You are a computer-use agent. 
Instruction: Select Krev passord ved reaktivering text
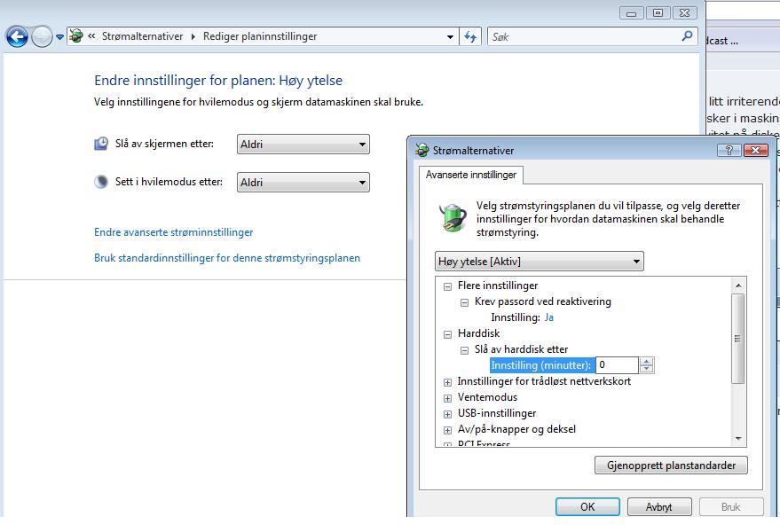tap(543, 301)
